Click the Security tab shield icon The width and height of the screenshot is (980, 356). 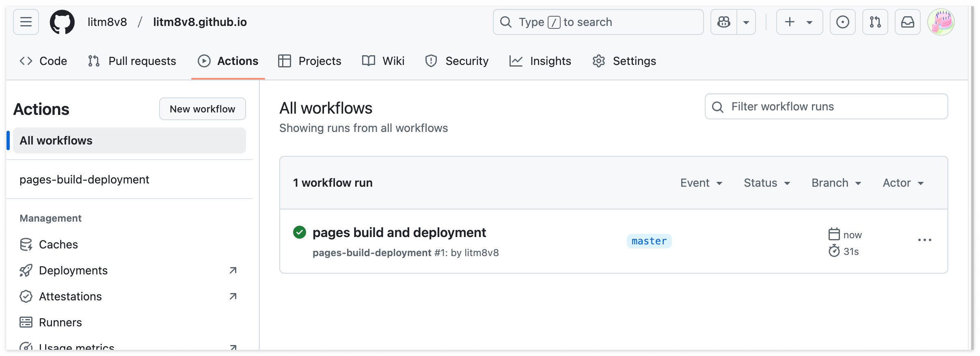(x=431, y=61)
